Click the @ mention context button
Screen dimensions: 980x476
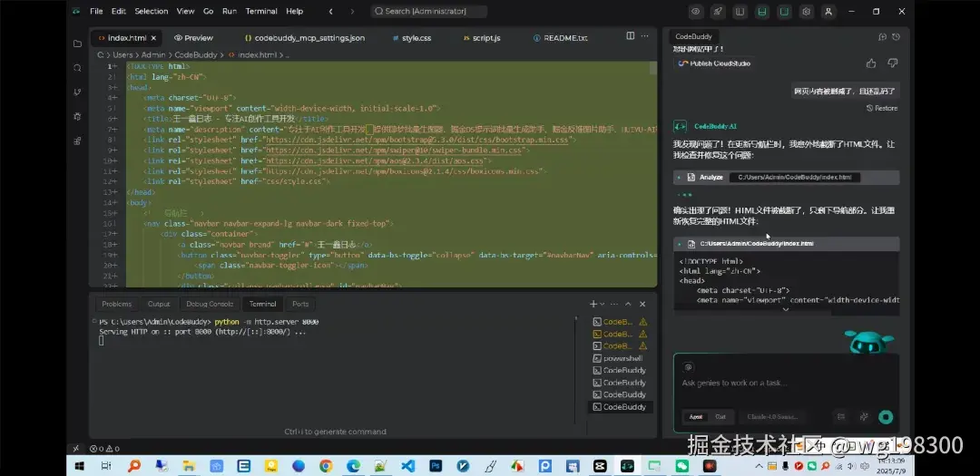click(688, 367)
